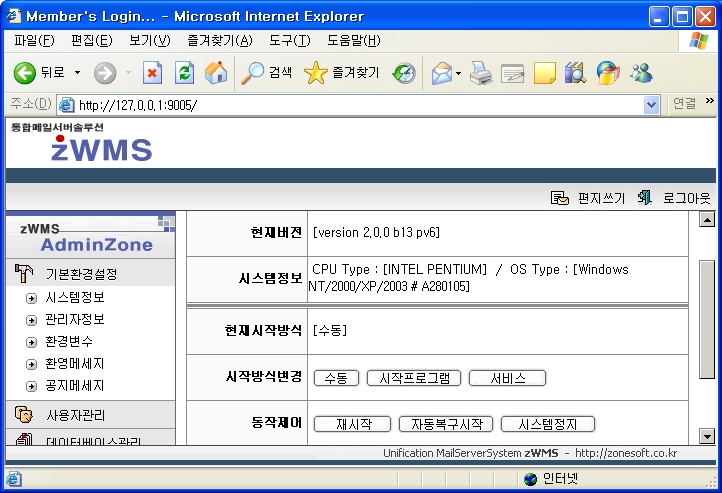The image size is (722, 493).
Task: Click the content pane scroll-down arrow
Action: [706, 436]
